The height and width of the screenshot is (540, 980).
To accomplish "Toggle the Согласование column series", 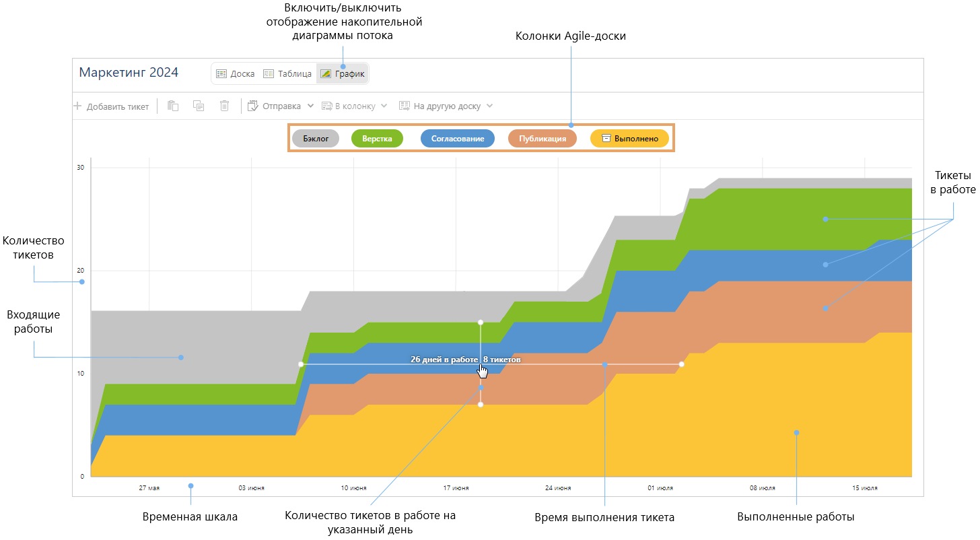I will tap(457, 139).
